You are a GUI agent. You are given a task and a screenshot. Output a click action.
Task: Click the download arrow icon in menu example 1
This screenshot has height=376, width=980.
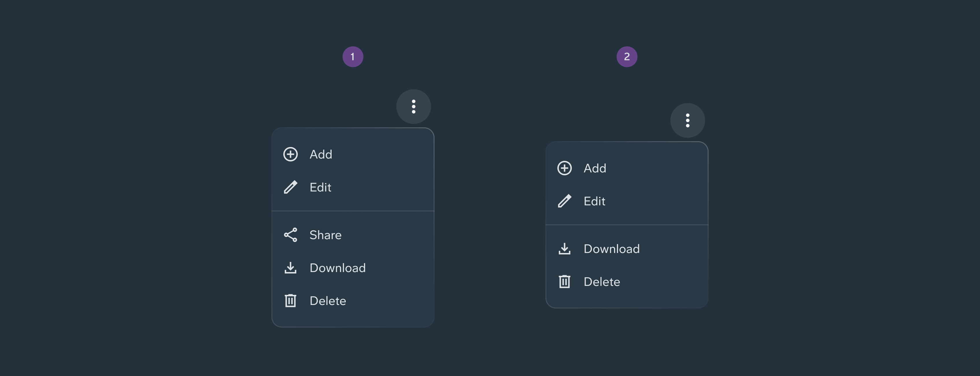[x=290, y=268]
